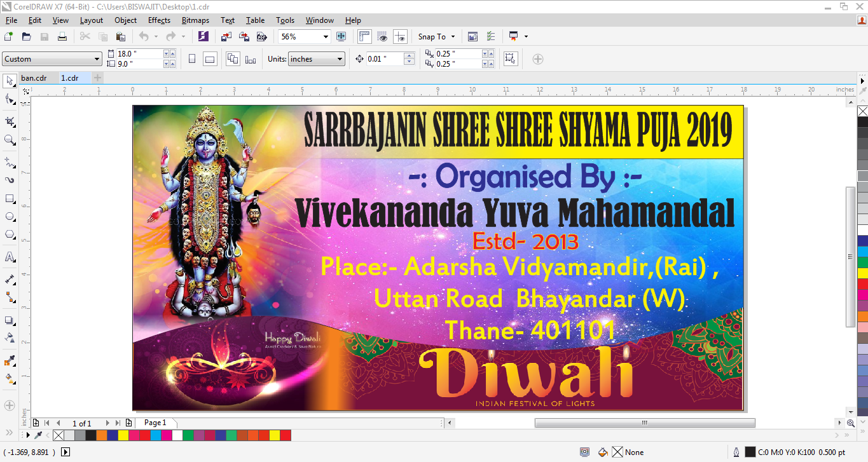
Task: Select the Transparency tool
Action: pos(10,338)
